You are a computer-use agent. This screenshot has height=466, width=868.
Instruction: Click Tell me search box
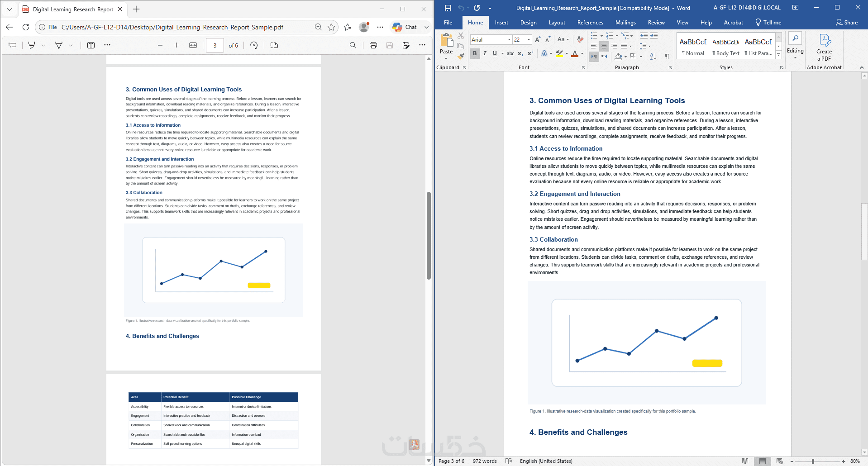[x=768, y=23]
